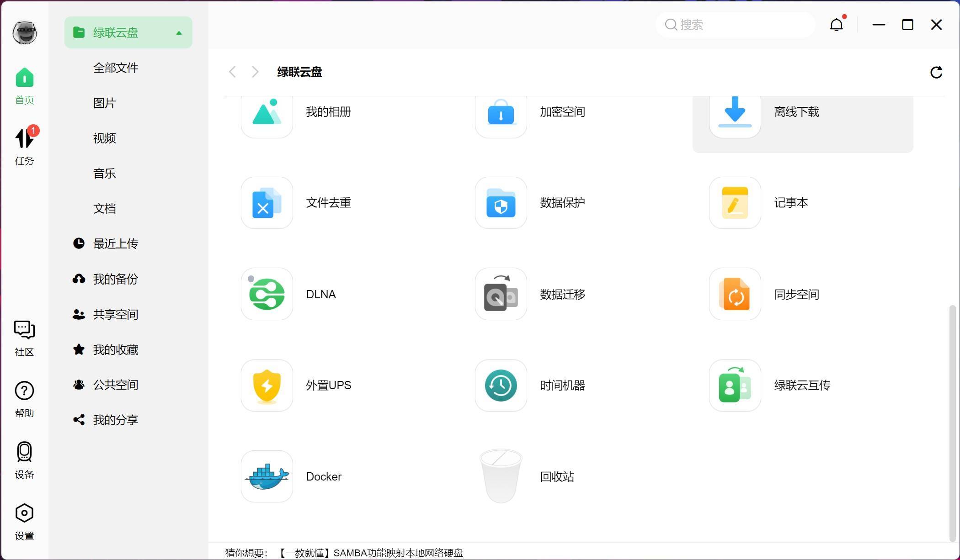Screen dimensions: 960x560
Task: Click the vertical scrollbar of the app grid
Action: (x=953, y=423)
